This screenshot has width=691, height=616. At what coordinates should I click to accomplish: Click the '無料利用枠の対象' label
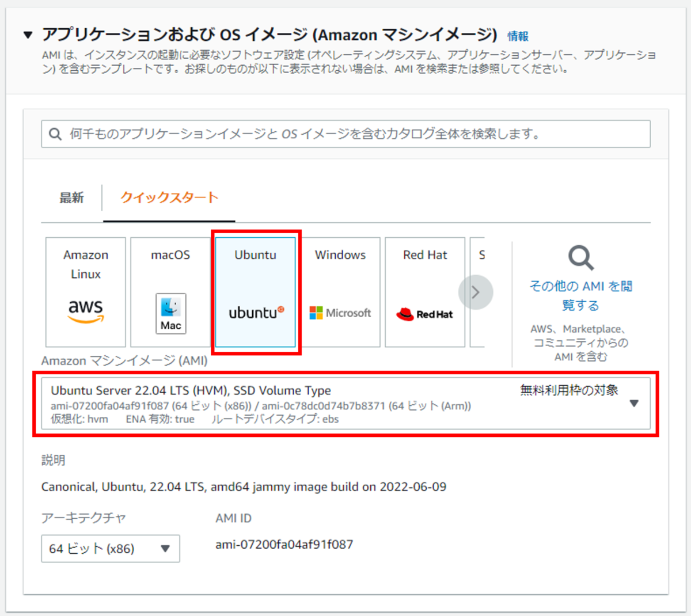(x=569, y=390)
